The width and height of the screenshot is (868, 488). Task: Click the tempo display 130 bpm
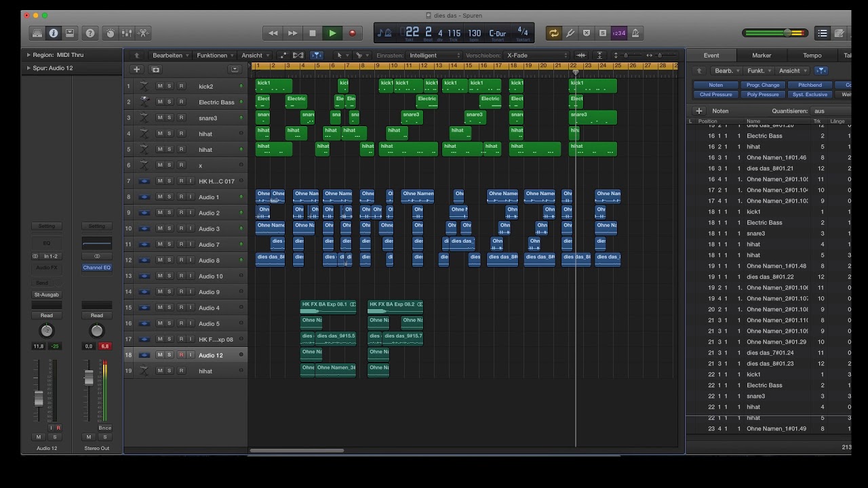click(475, 33)
